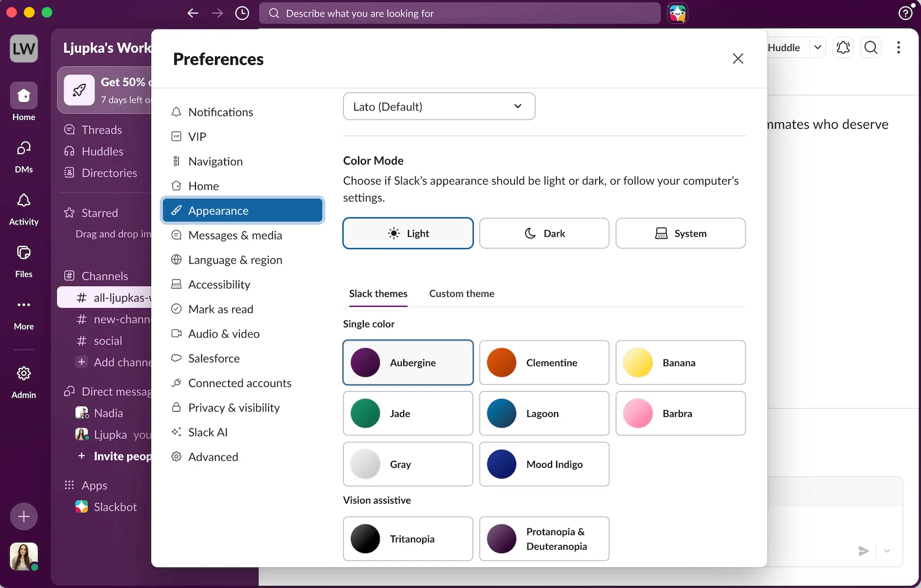The height and width of the screenshot is (588, 921).
Task: Choose the Mood Indigo theme
Action: pyautogui.click(x=544, y=464)
